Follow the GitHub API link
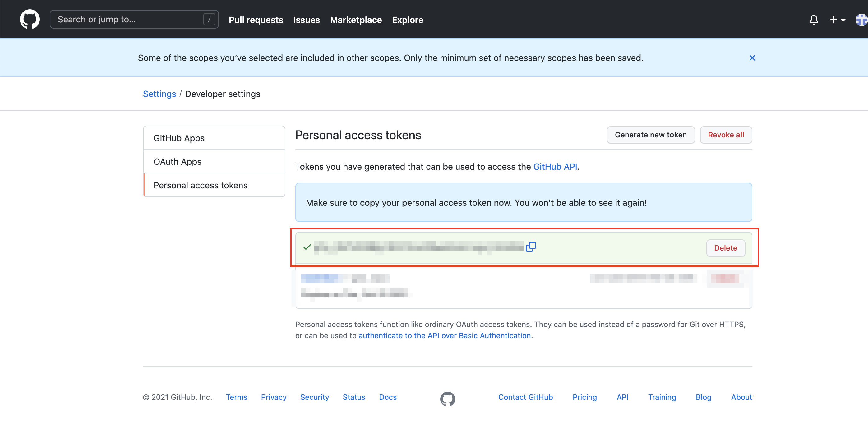 (555, 167)
